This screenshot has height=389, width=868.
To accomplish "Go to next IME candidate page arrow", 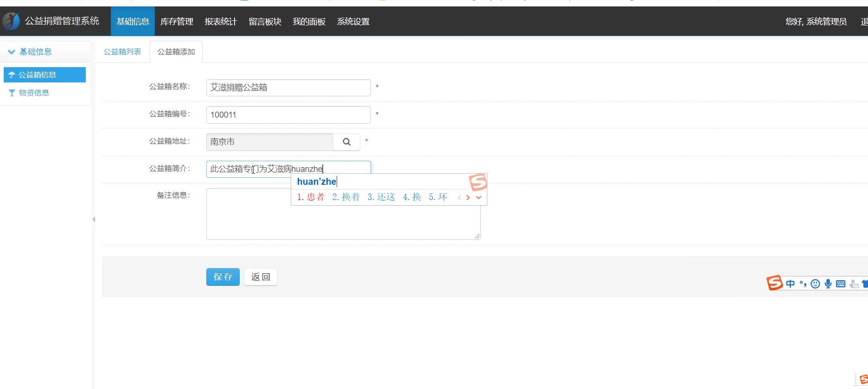I will pos(468,197).
